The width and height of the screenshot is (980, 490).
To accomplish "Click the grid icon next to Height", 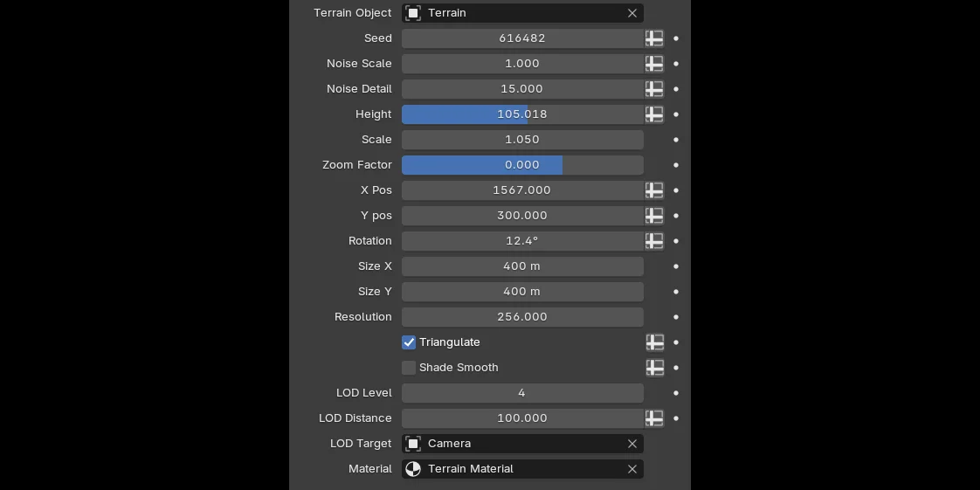I will (654, 114).
